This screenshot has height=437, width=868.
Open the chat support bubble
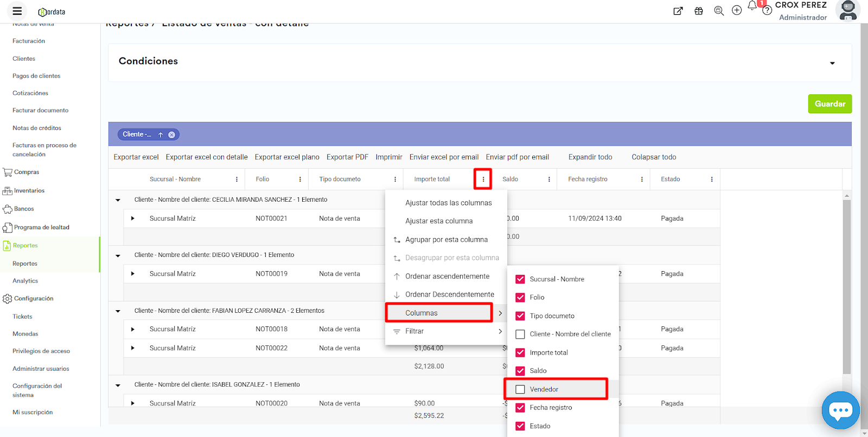point(840,410)
